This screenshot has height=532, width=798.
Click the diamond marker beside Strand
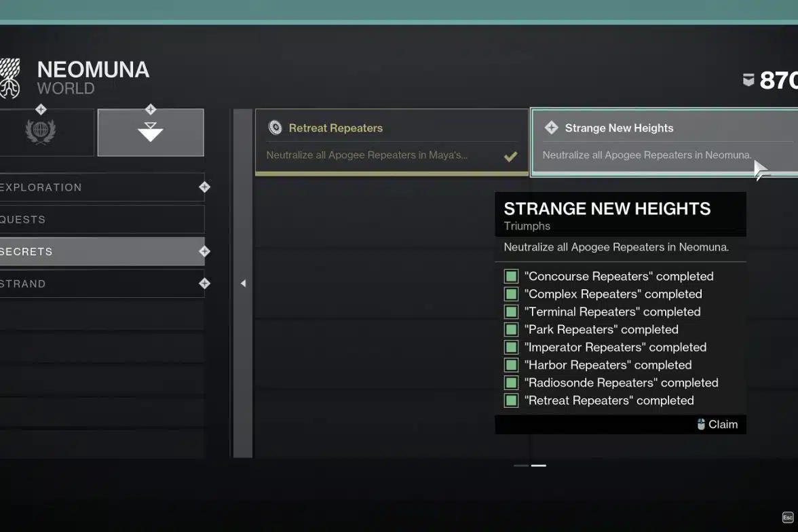coord(205,284)
